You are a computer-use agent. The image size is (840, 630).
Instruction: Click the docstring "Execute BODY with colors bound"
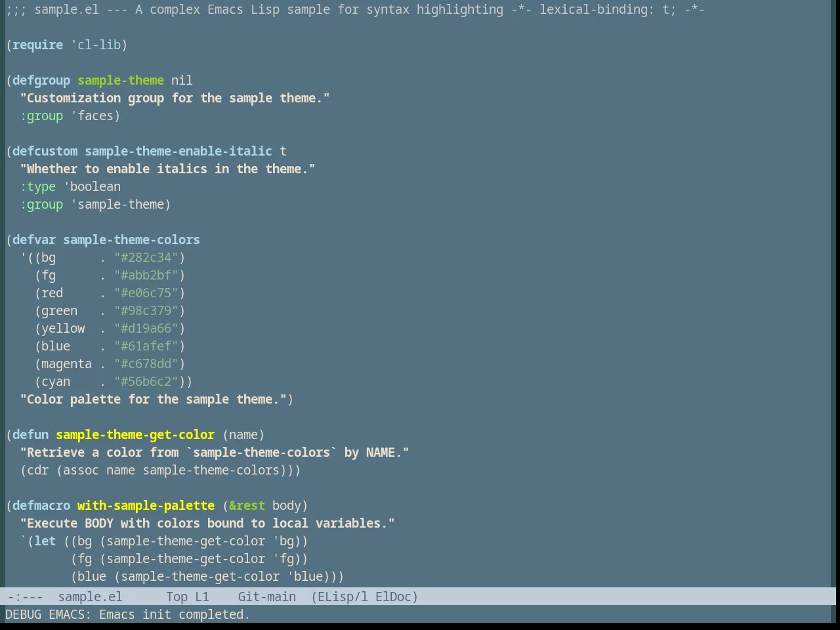point(207,523)
